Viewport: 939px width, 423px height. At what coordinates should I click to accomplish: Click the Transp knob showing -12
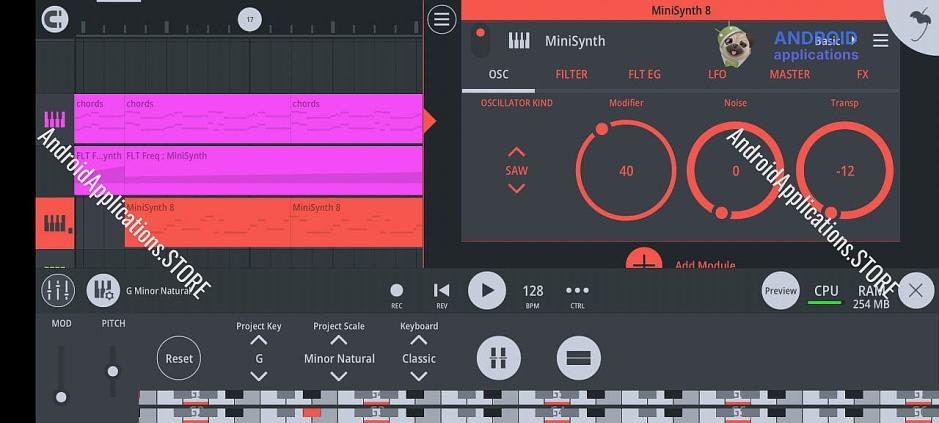[845, 171]
